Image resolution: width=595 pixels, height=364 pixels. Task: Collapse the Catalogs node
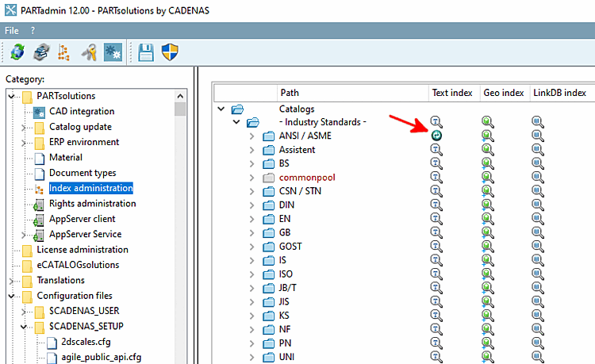pyautogui.click(x=221, y=109)
